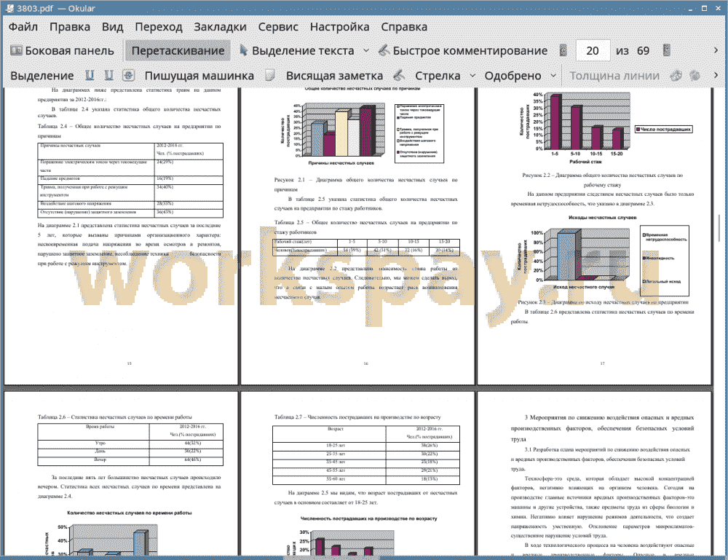This screenshot has height=560, width=728.
Task: Expand the Стрелка shape dropdown arrow
Action: [472, 75]
